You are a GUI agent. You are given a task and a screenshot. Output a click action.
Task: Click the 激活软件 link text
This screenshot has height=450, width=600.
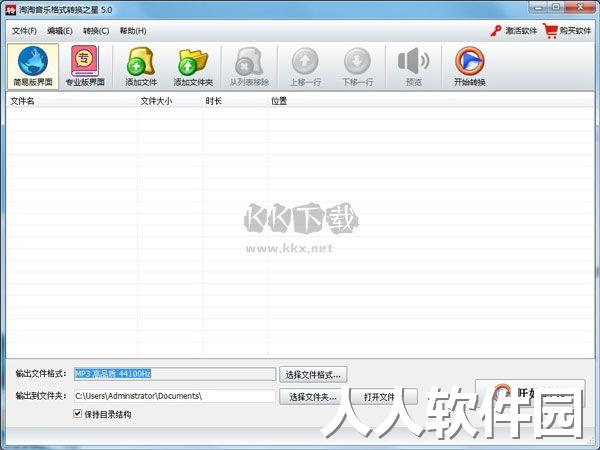tap(521, 31)
